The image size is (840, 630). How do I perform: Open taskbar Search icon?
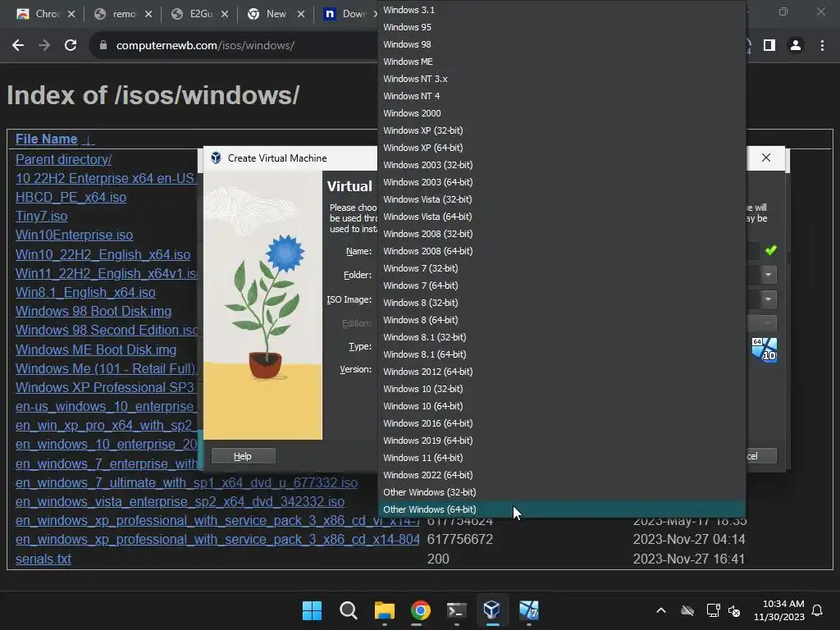(348, 610)
